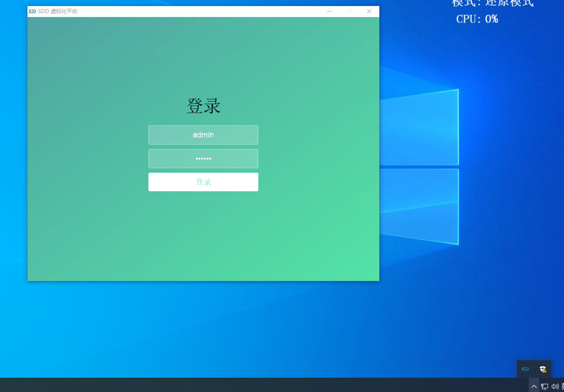Click the large 登录 heading text
The height and width of the screenshot is (392, 564).
click(203, 106)
